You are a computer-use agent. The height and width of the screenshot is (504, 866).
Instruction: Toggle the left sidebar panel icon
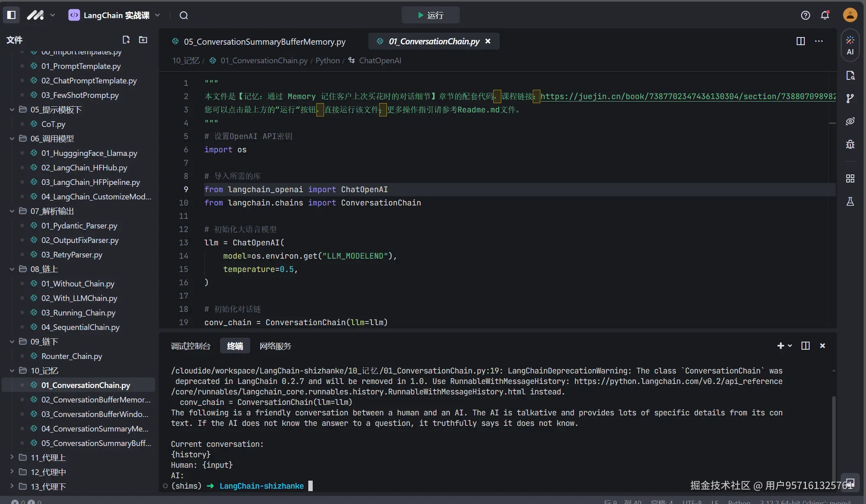click(x=11, y=15)
